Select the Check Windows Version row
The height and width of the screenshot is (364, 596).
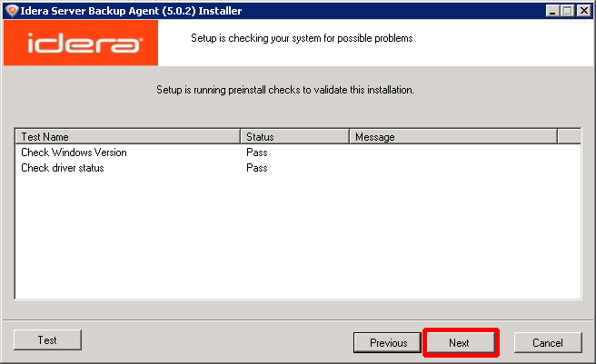pyautogui.click(x=298, y=152)
